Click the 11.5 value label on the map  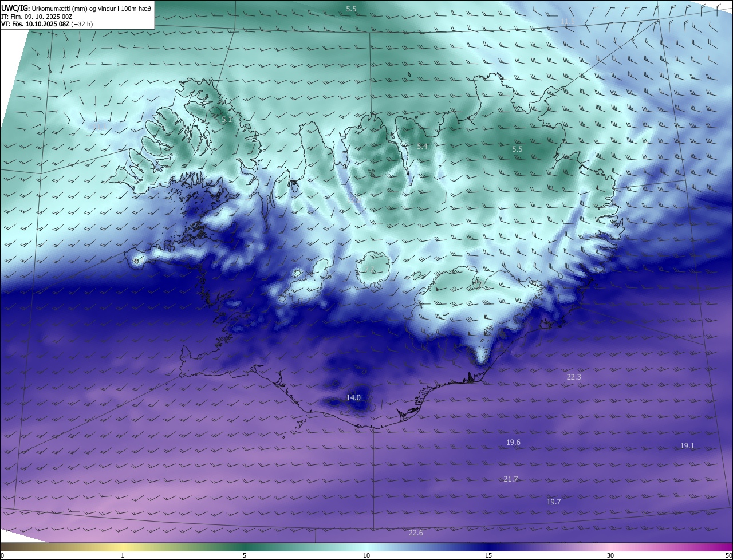[x=568, y=21]
